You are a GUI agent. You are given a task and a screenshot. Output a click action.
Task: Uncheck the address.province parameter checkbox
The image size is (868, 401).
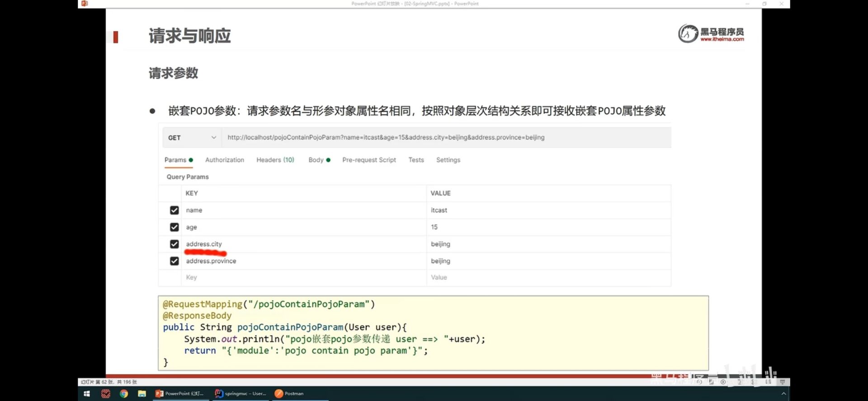pos(174,261)
